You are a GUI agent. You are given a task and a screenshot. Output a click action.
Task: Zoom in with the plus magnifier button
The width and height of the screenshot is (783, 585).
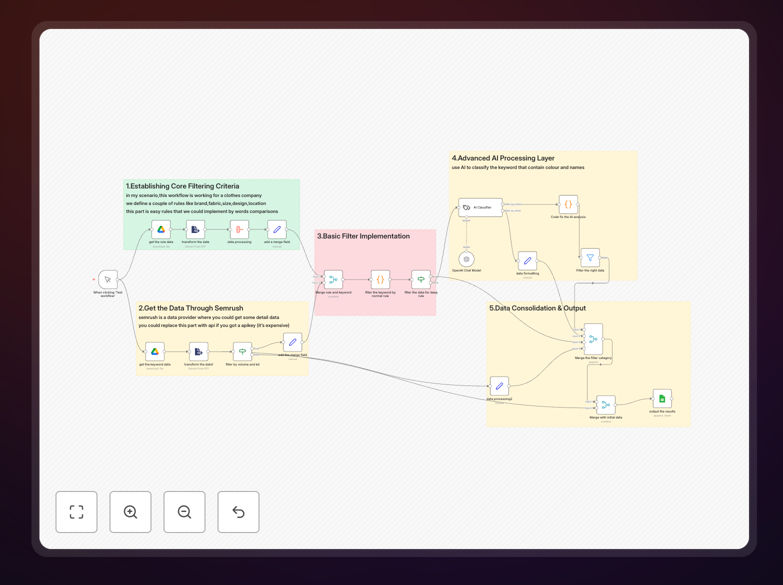point(130,512)
